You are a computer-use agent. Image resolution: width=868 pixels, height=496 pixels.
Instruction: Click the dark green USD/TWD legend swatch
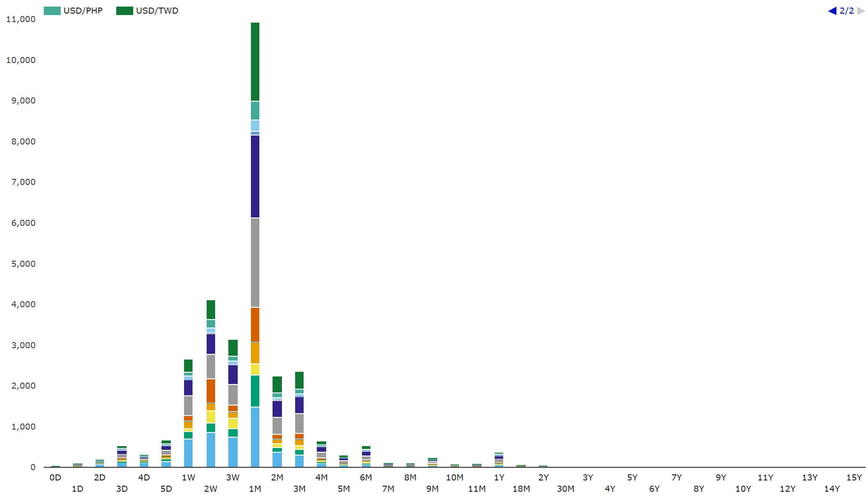[x=124, y=11]
